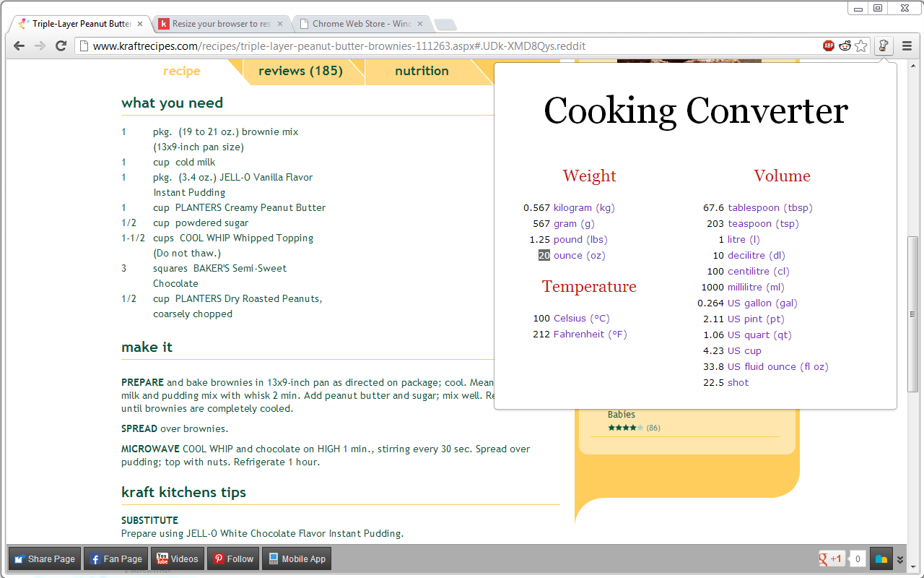Open the Mobile App button
The height and width of the screenshot is (578, 924).
pos(297,558)
